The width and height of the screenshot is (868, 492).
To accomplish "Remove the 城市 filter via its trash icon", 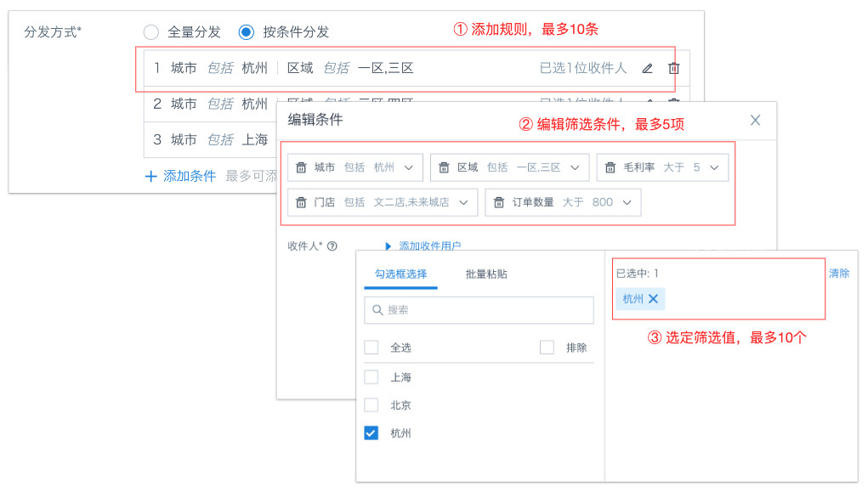I will pyautogui.click(x=301, y=167).
